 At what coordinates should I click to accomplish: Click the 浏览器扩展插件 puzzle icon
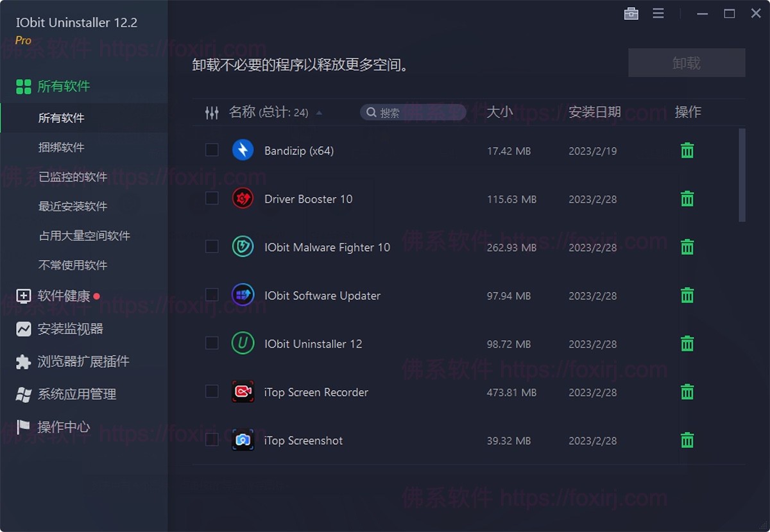[x=23, y=361]
